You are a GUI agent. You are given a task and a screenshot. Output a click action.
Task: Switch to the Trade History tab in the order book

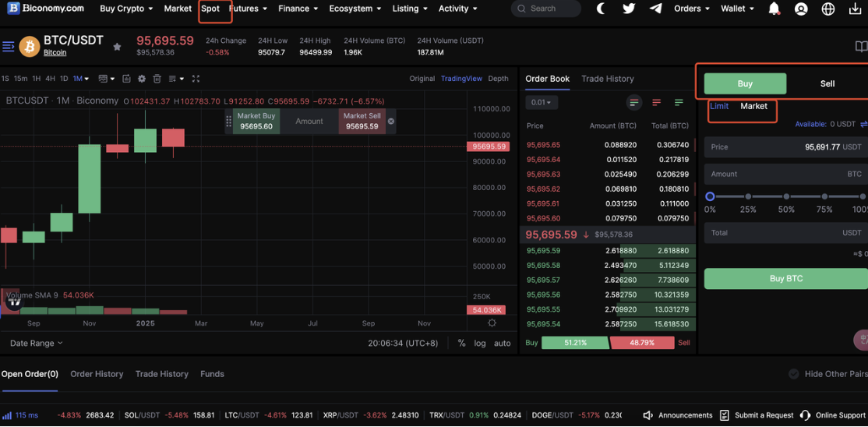607,79
